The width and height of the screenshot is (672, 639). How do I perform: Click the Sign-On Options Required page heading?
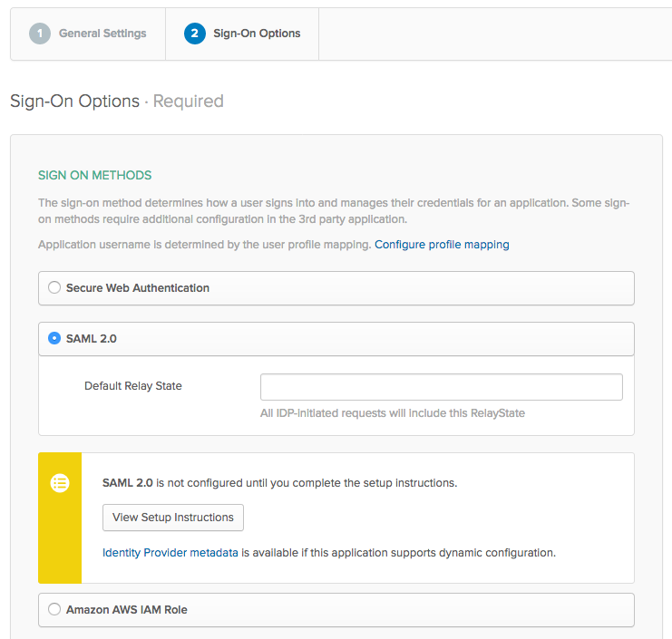117,102
